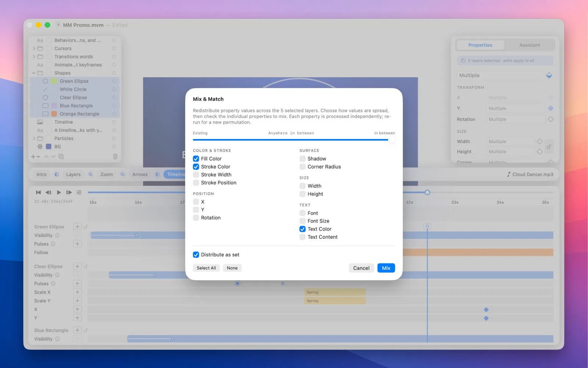The height and width of the screenshot is (368, 588).
Task: Toggle Distribute as set checkbox
Action: point(196,255)
